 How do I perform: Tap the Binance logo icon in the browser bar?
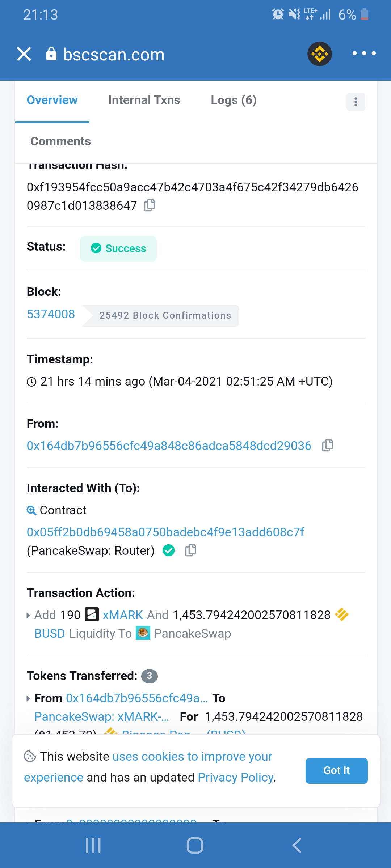(x=320, y=54)
